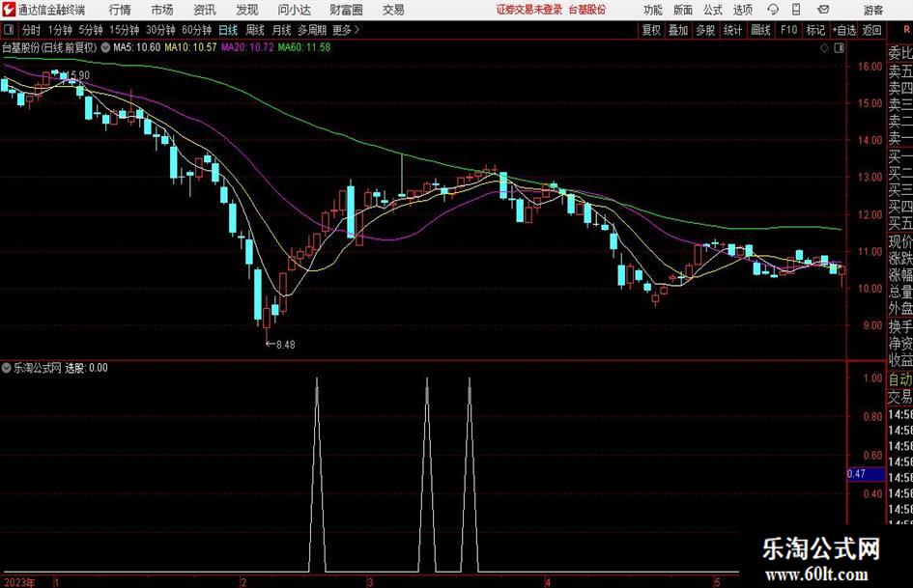Click the 复权 toolbar button
The width and height of the screenshot is (913, 588).
[651, 30]
